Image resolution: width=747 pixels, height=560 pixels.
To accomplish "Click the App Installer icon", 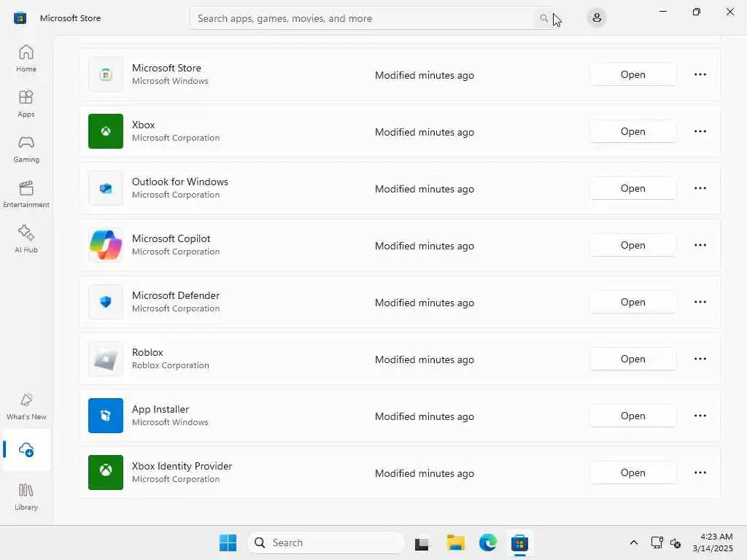I will (x=106, y=416).
